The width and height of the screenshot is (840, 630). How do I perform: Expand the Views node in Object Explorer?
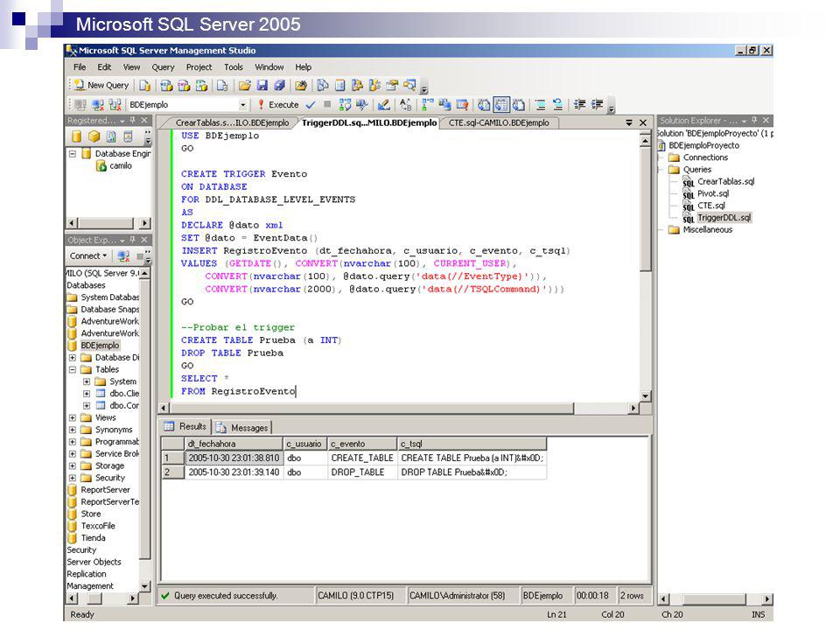pos(73,418)
